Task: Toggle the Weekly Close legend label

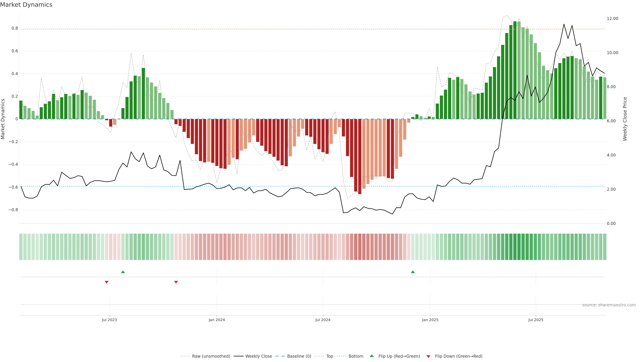Action: 258,356
